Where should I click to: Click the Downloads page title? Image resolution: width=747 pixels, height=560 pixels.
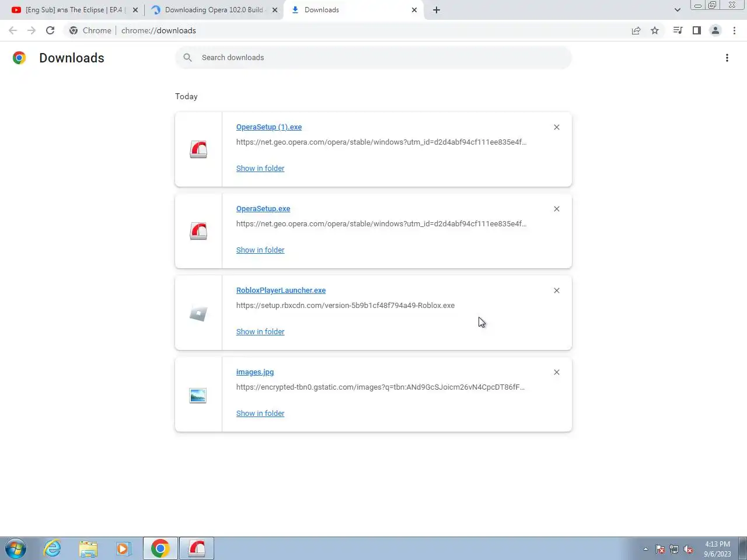72,58
